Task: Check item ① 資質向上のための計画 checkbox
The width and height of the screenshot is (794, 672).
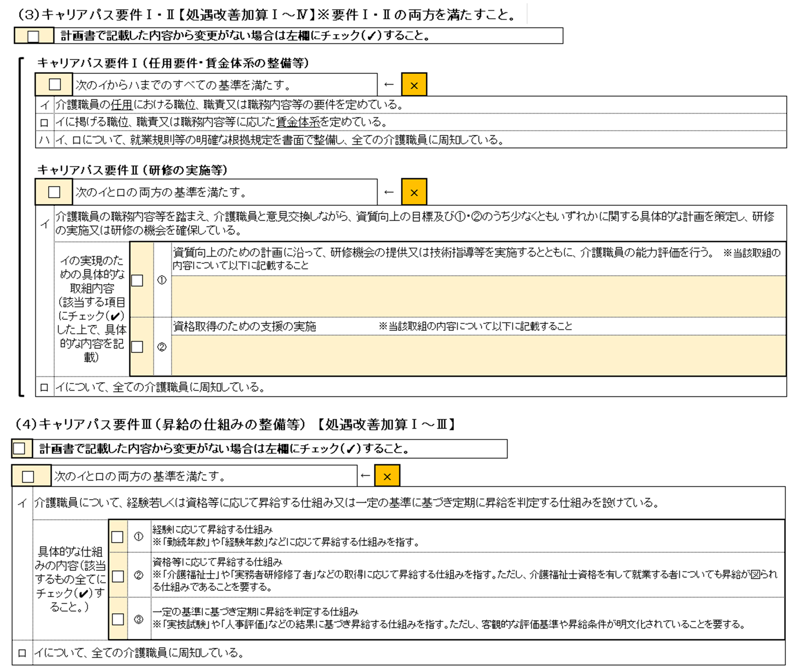Action: 137,280
